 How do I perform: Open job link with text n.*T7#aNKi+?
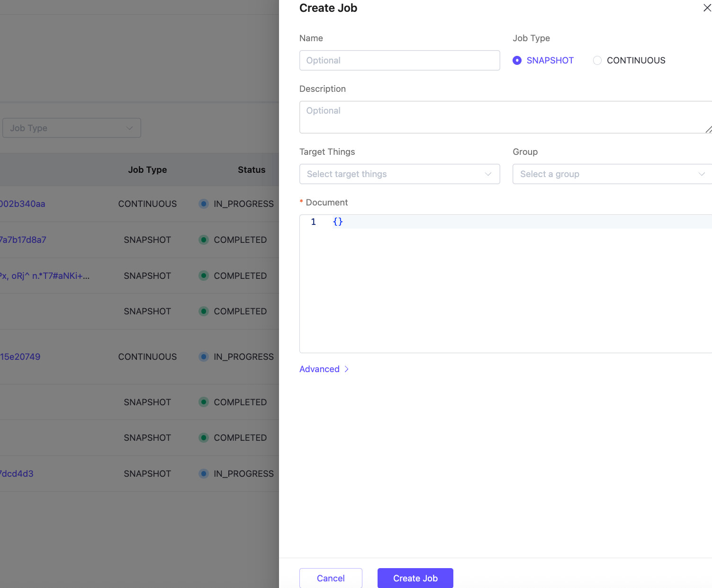pyautogui.click(x=45, y=276)
